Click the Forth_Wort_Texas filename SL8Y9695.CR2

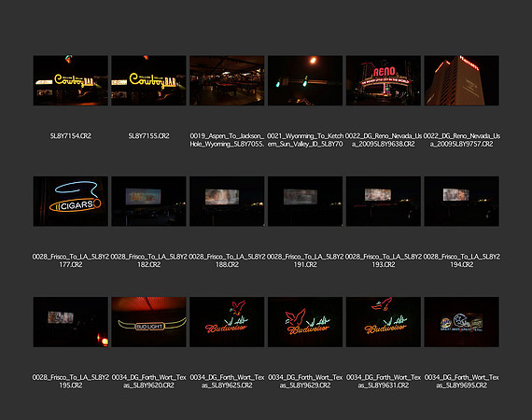coord(461,382)
